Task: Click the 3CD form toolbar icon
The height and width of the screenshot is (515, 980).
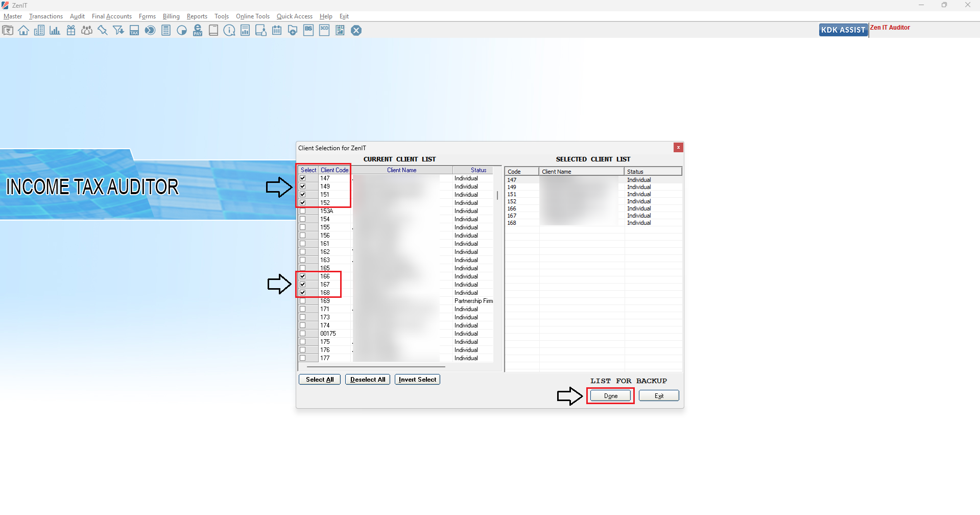Action: click(x=324, y=31)
